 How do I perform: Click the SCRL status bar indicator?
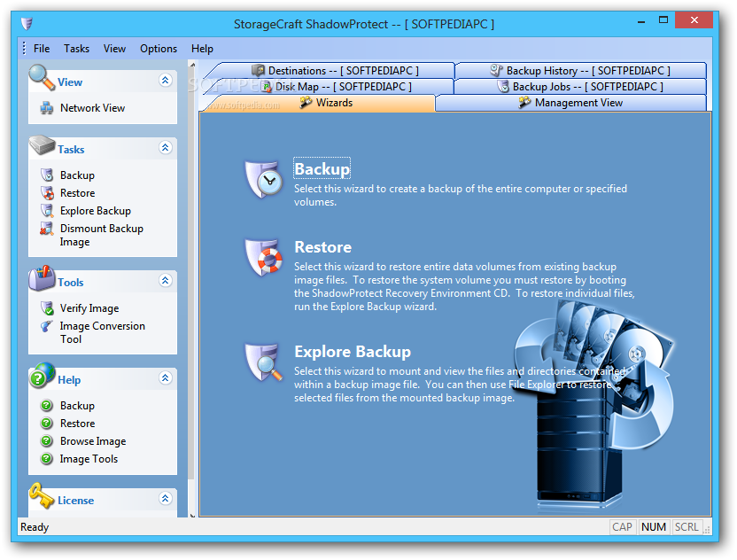click(687, 527)
